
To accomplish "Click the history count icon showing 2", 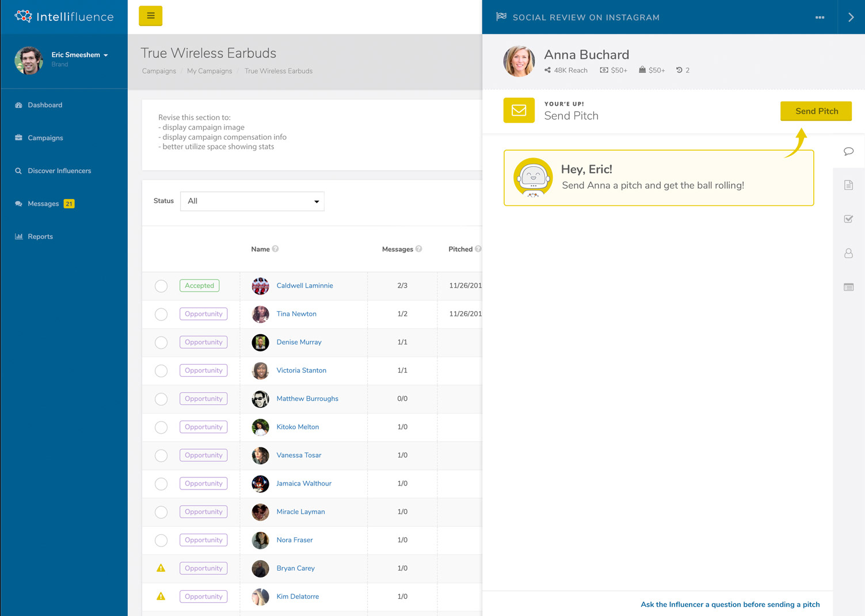I will (679, 70).
